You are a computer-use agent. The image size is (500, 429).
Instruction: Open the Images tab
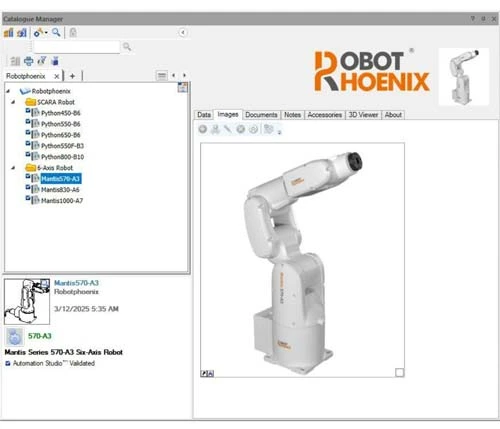coord(228,115)
